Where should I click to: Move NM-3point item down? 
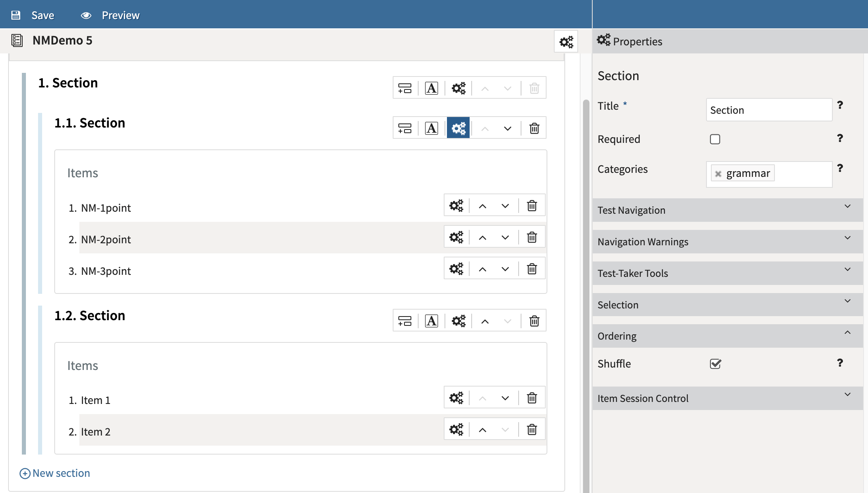505,269
